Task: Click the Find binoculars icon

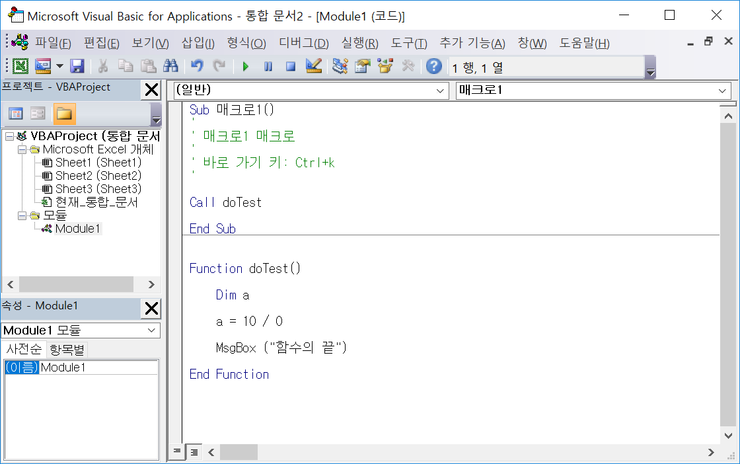Action: [x=170, y=66]
